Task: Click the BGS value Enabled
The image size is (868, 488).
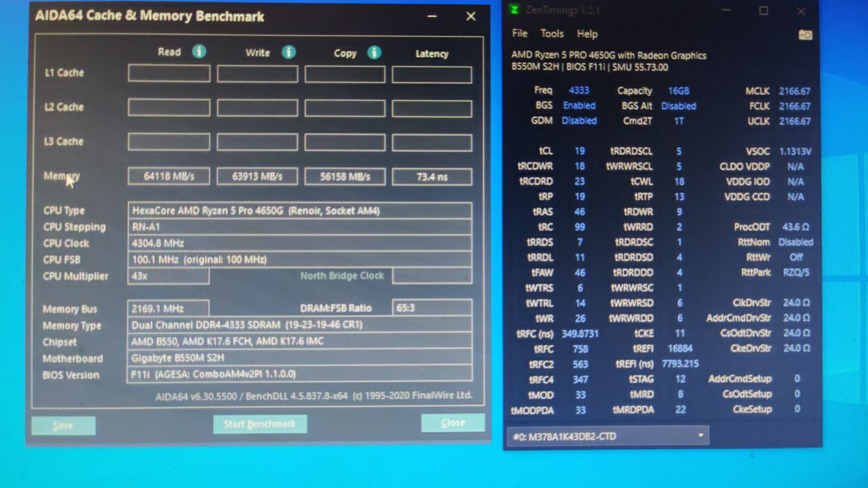Action: [x=579, y=106]
